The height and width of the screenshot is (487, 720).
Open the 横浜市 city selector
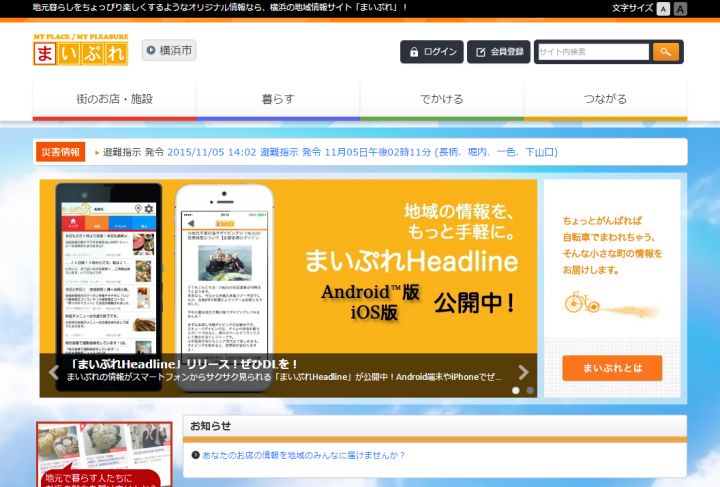click(x=169, y=50)
